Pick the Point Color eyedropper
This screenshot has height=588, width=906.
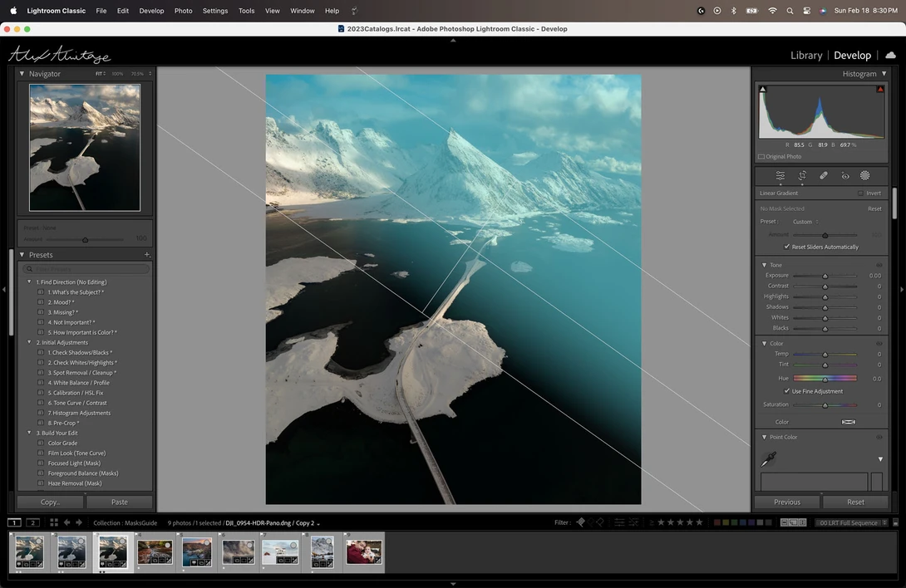pos(769,459)
